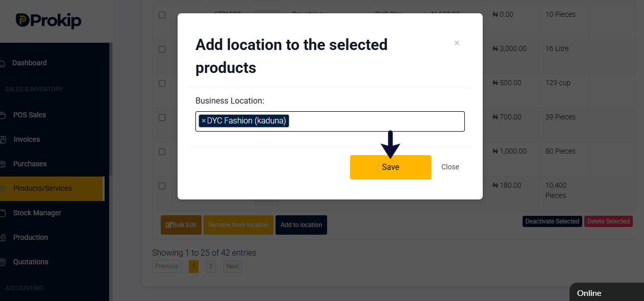The image size is (644, 301).
Task: Select the checkbox for the 129 cup row
Action: pyautogui.click(x=162, y=83)
